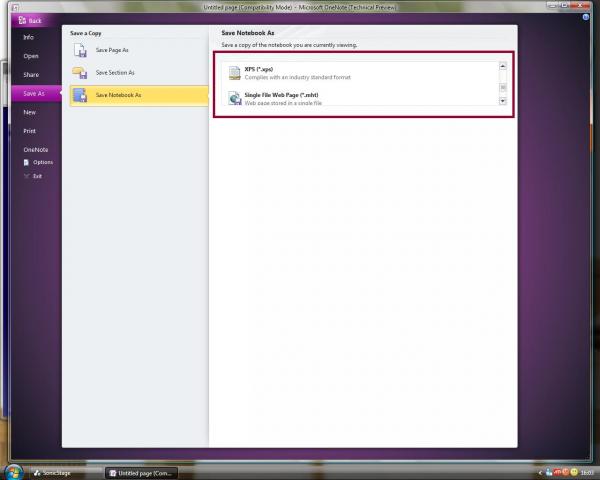The width and height of the screenshot is (600, 480).
Task: Click the Single File Web Page icon
Action: 235,98
